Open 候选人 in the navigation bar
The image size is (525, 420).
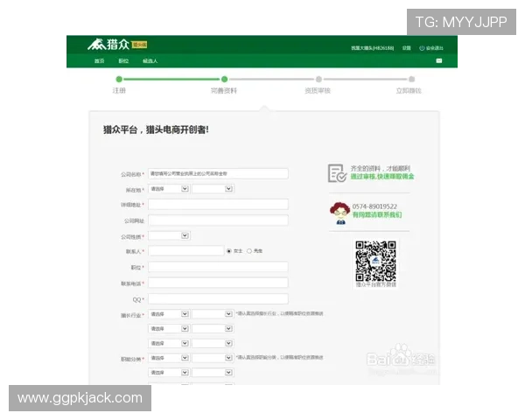(150, 61)
